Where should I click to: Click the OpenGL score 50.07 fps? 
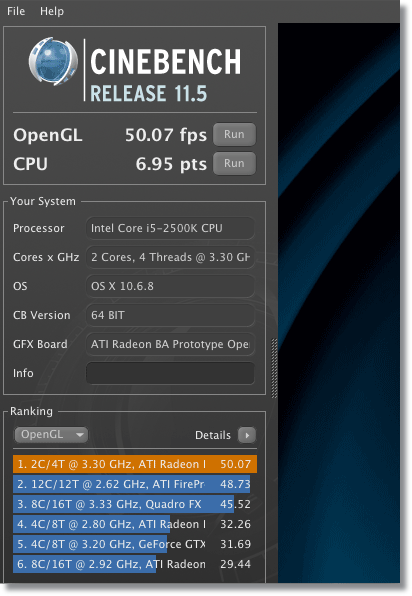(166, 135)
